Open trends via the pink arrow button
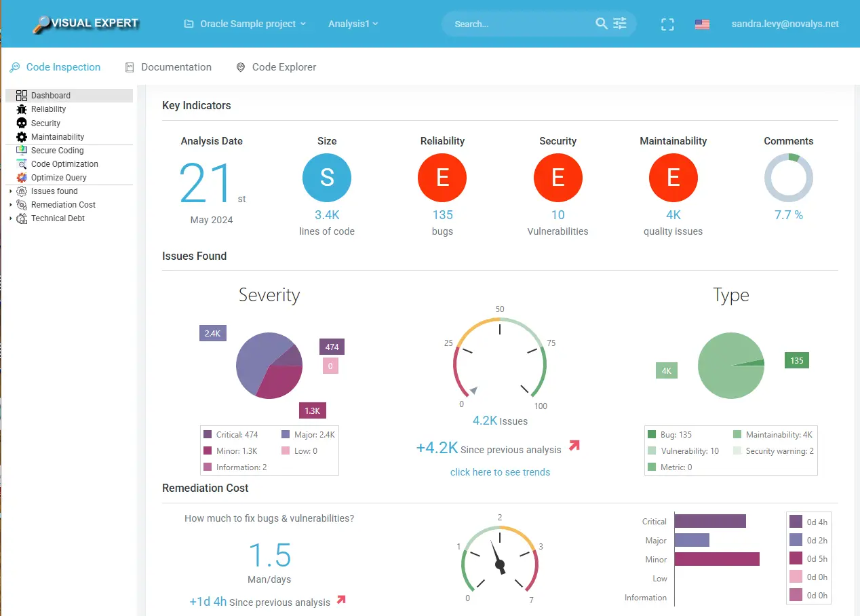Screen dimensions: 860x616 [x=574, y=445]
